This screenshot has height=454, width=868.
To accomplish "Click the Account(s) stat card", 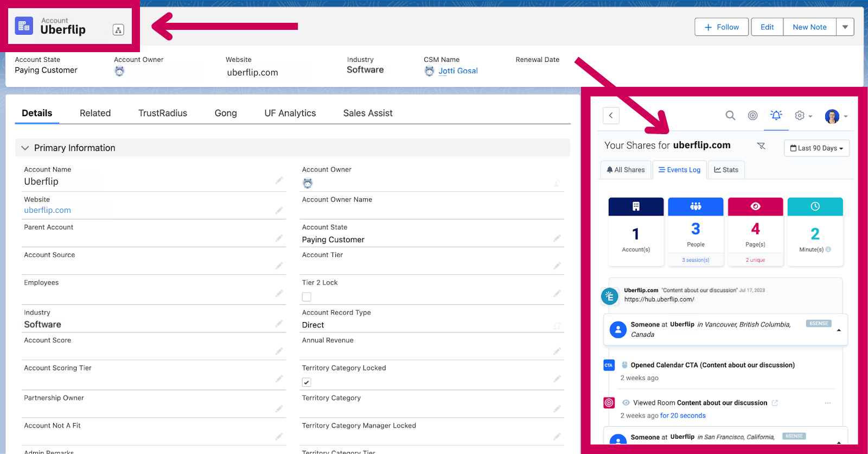I will pos(636,232).
